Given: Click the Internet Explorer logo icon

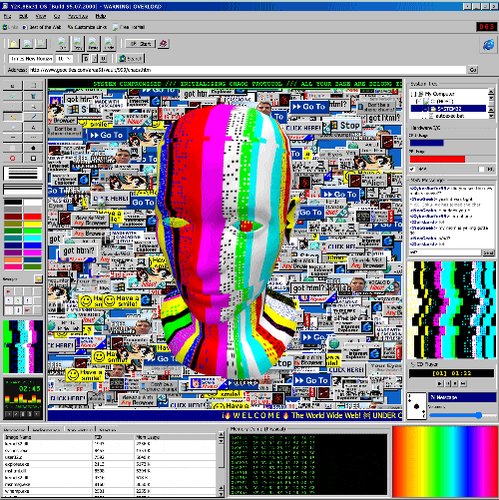Looking at the screenshot, I should [488, 44].
